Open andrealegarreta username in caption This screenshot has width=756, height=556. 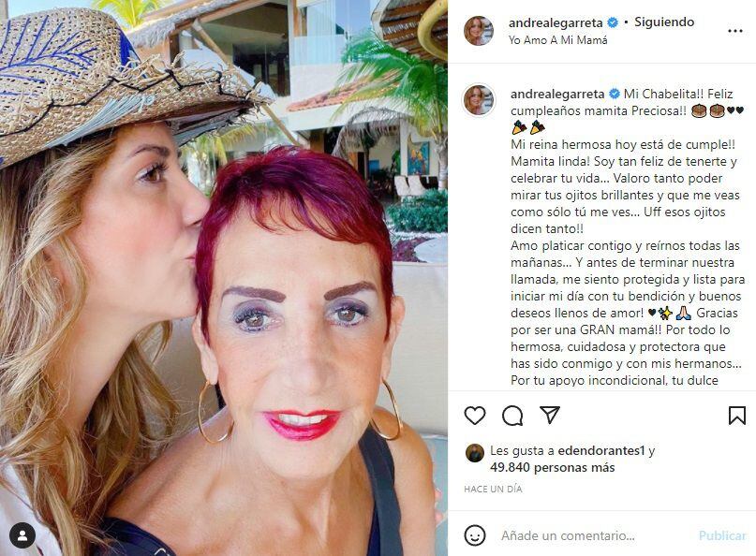point(557,94)
